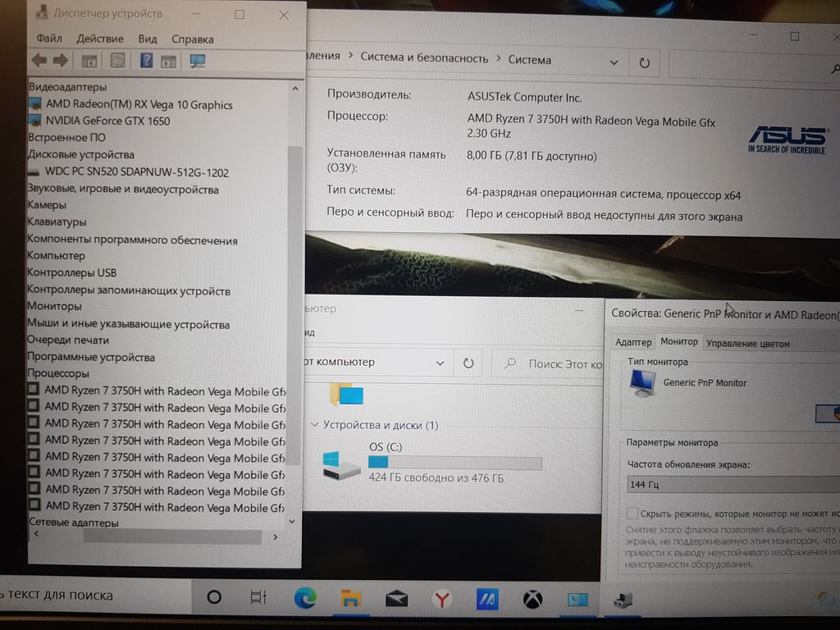840x630 pixels.
Task: Click the Система breadcrumb item
Action: coord(529,59)
